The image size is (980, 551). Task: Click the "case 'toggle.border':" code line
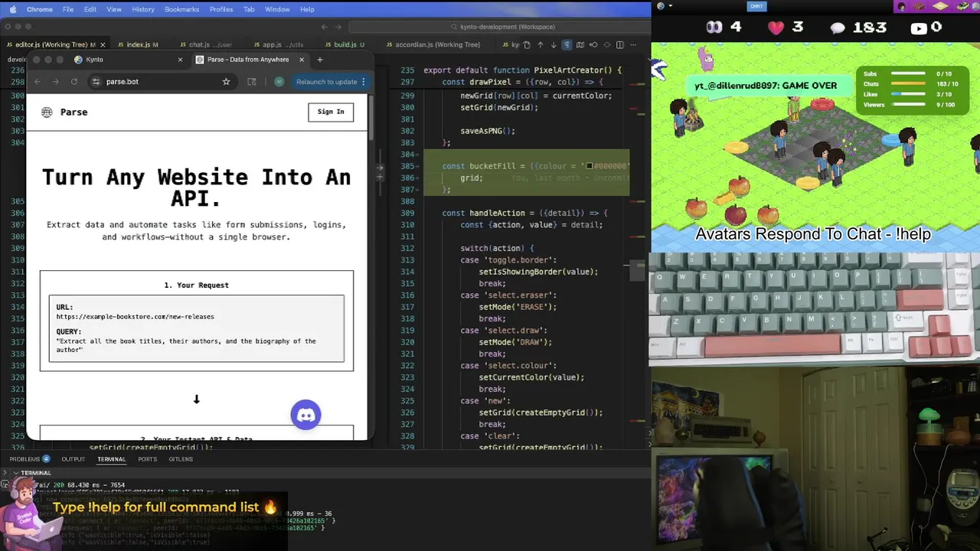[x=508, y=260]
